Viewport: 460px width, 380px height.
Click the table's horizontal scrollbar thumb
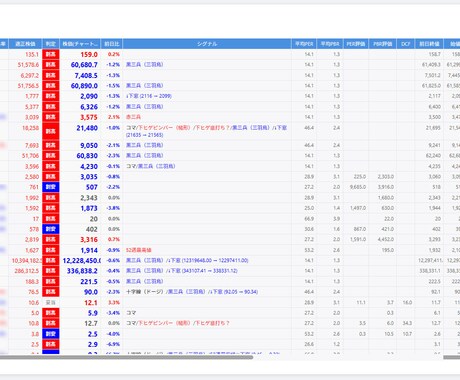[126, 357]
